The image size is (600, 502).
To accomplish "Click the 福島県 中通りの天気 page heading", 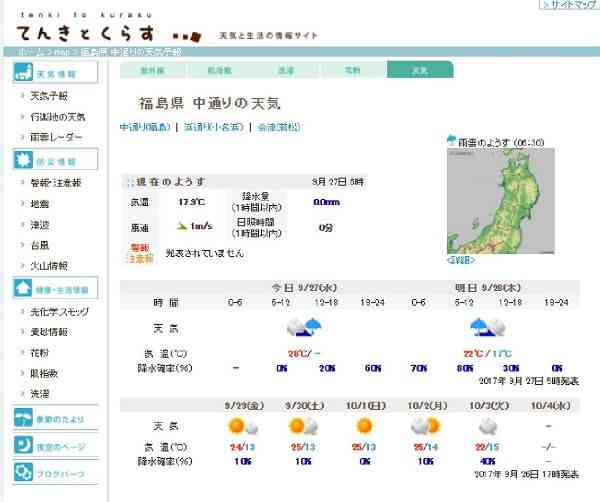I will coord(209,103).
